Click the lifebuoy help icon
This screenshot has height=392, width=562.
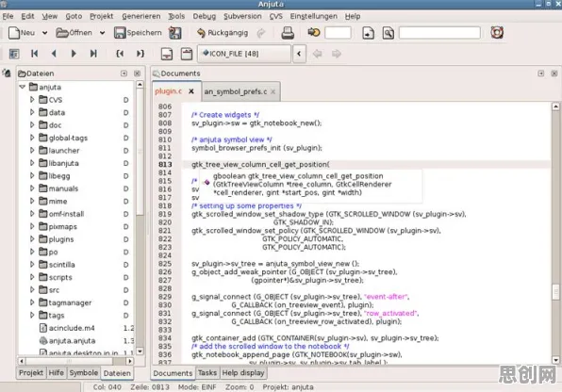click(x=497, y=33)
